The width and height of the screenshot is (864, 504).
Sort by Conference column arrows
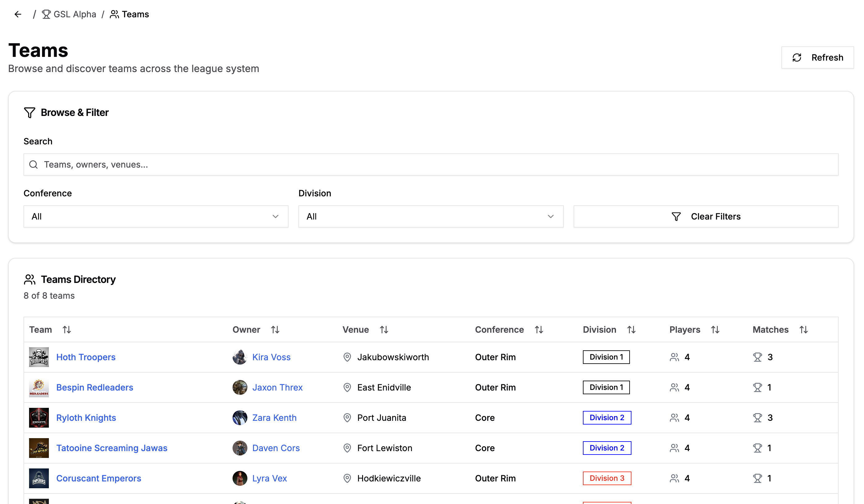pos(539,330)
